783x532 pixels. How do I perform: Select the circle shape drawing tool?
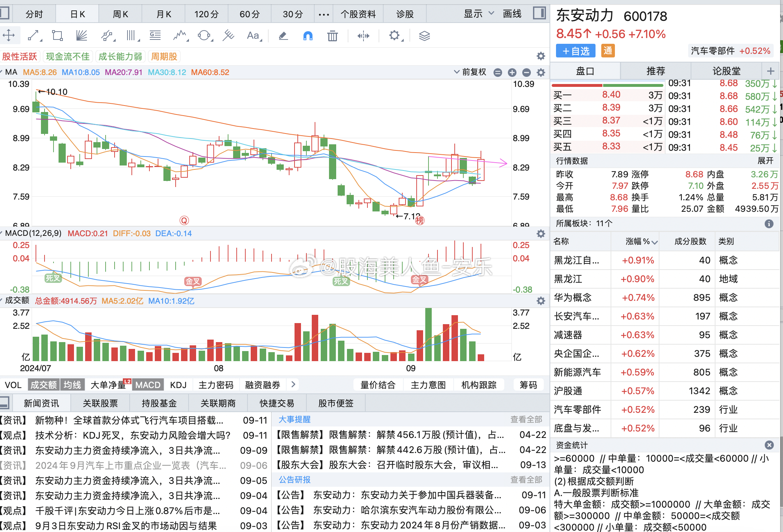click(204, 36)
